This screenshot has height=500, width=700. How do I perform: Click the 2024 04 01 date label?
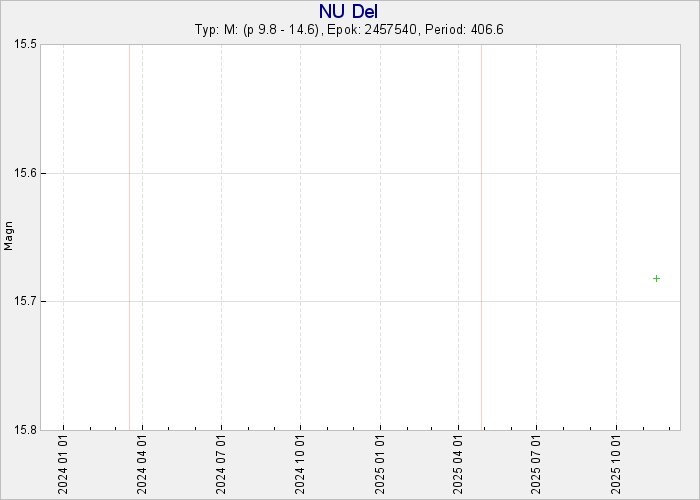pos(143,463)
